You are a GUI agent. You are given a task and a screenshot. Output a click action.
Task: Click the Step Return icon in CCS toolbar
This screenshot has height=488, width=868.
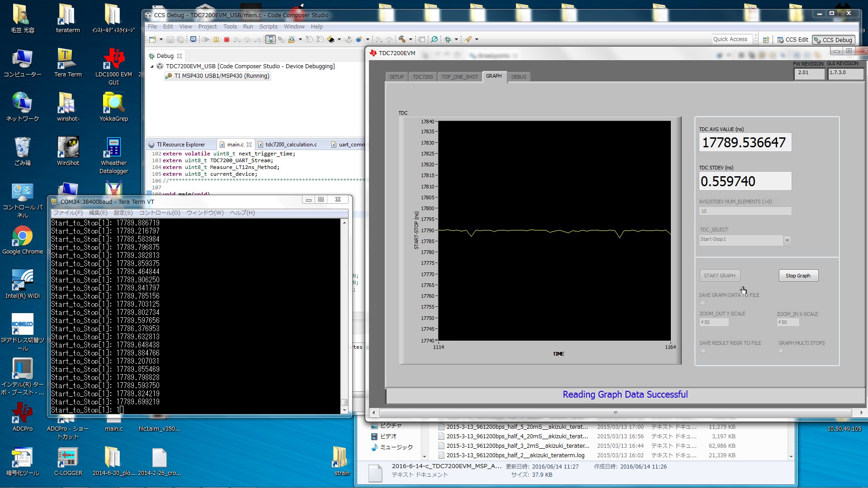coord(258,39)
